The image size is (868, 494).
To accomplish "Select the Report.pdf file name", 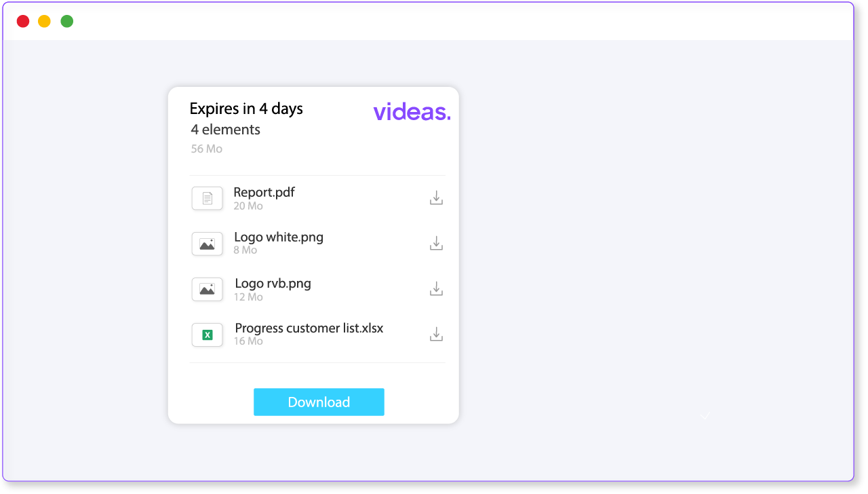I will [x=264, y=192].
